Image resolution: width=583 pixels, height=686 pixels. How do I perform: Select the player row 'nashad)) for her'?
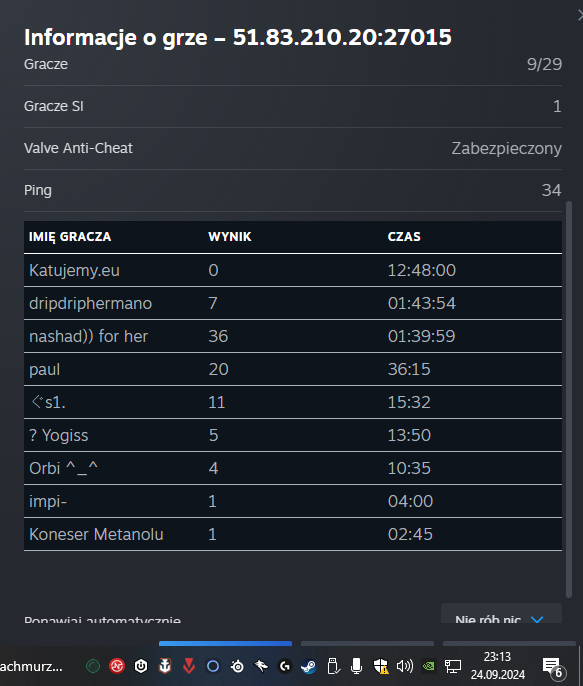click(293, 336)
